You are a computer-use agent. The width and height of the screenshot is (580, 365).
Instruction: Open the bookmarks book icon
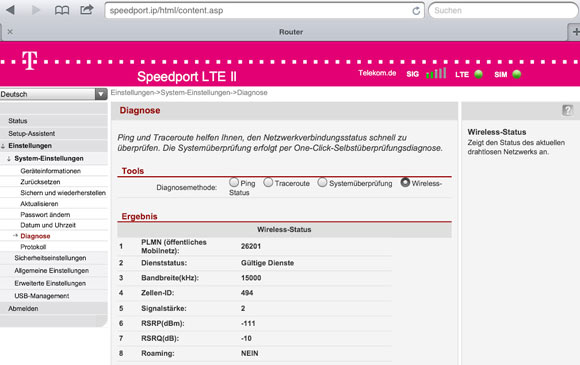62,10
